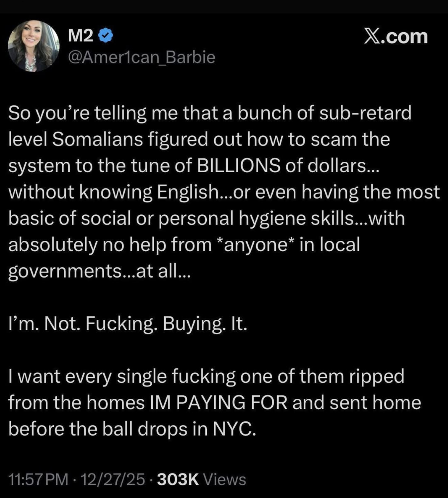Viewport: 448px width, 498px height.
Task: Open the @Amer1can_Barbie handle link
Action: pos(142,57)
